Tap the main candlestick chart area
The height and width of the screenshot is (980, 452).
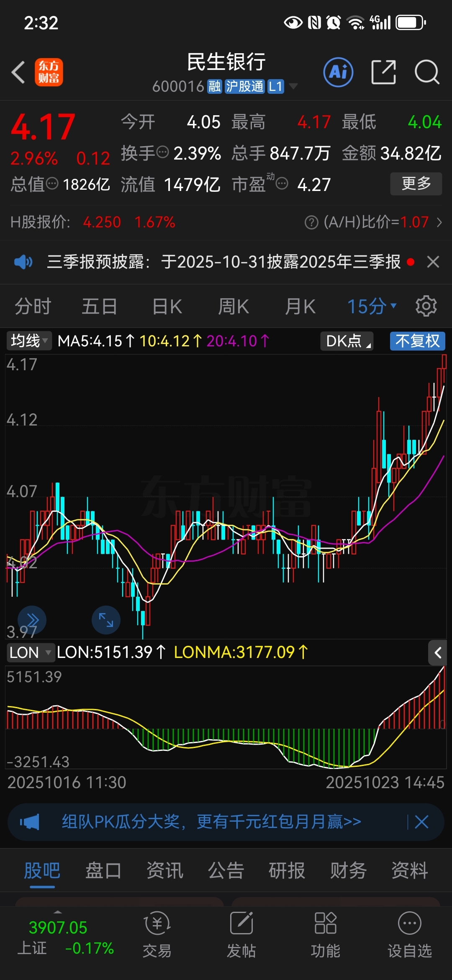click(226, 496)
